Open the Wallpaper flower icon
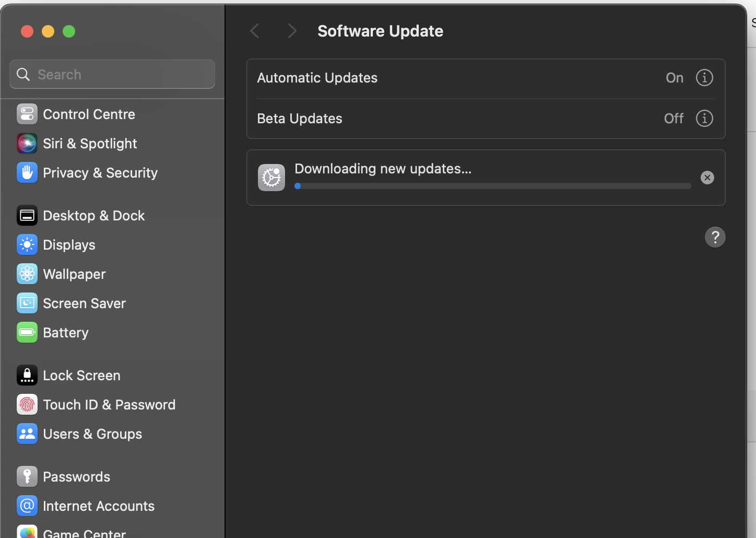756x538 pixels. pyautogui.click(x=27, y=274)
